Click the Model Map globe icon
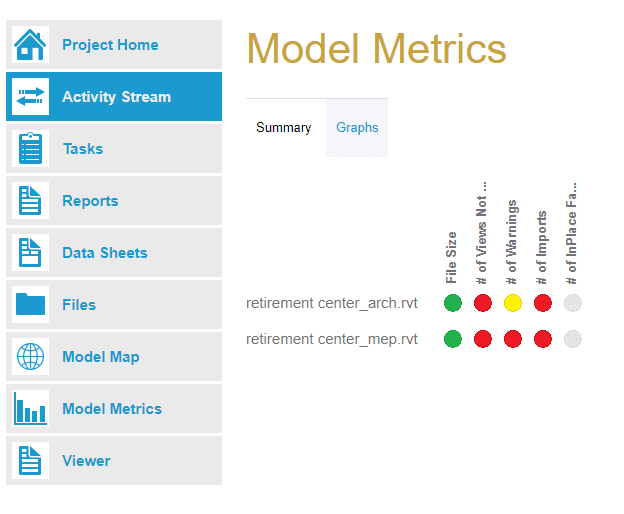This screenshot has height=514, width=624. click(30, 357)
